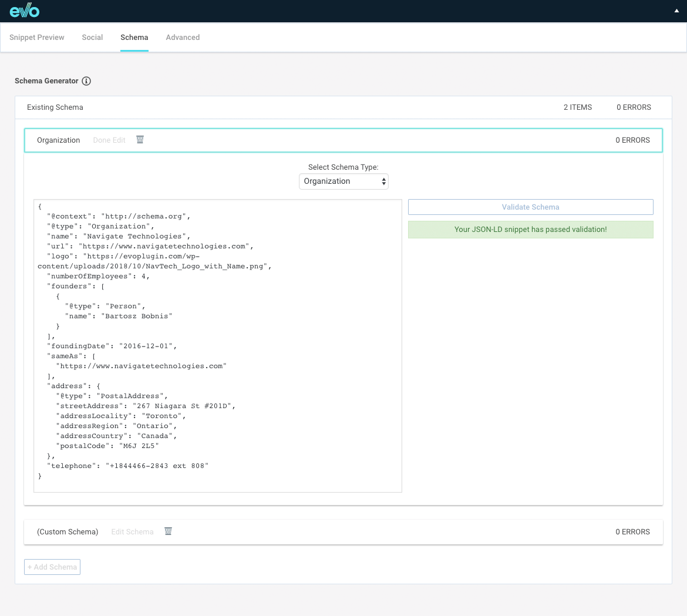Image resolution: width=687 pixels, height=616 pixels.
Task: Click the "@type": "Organization" line
Action: point(100,226)
